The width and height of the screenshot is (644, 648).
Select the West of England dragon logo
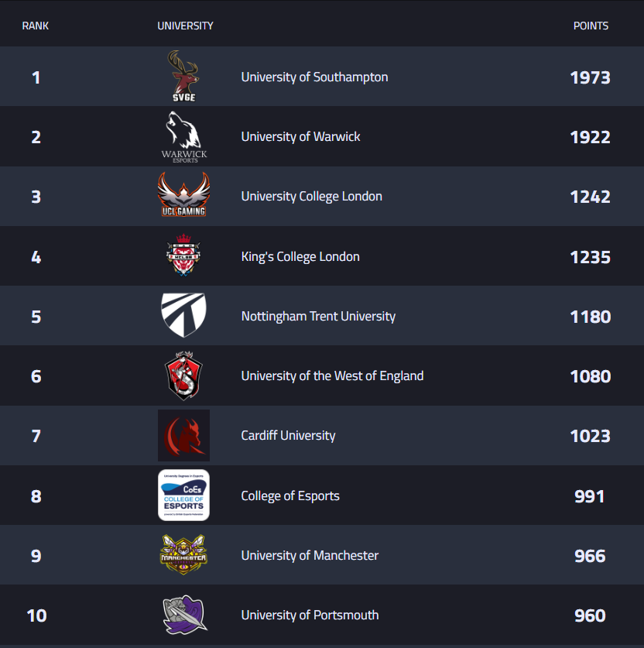pyautogui.click(x=183, y=376)
